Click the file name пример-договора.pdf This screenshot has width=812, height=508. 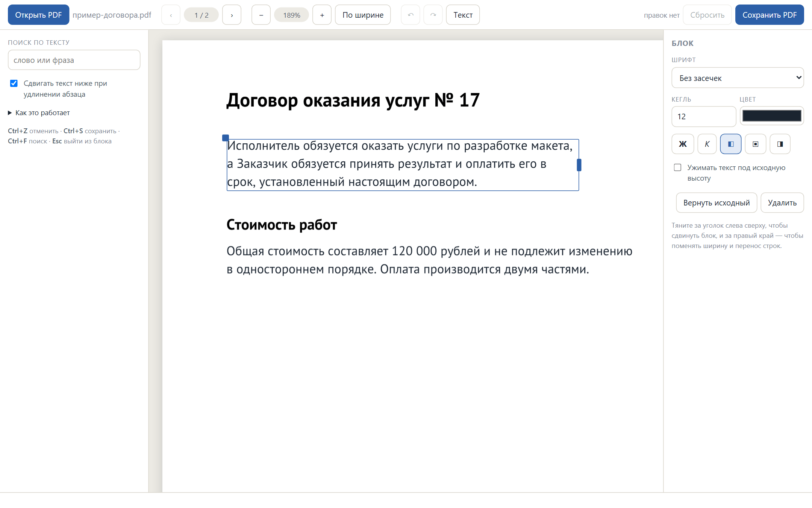coord(112,15)
